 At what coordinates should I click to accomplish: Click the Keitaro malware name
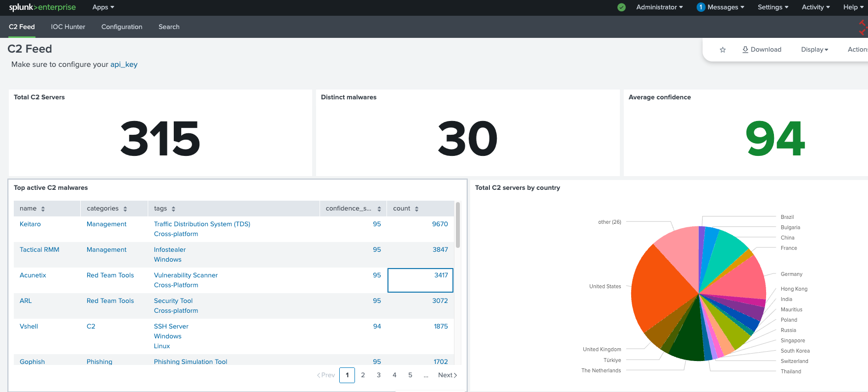(30, 224)
